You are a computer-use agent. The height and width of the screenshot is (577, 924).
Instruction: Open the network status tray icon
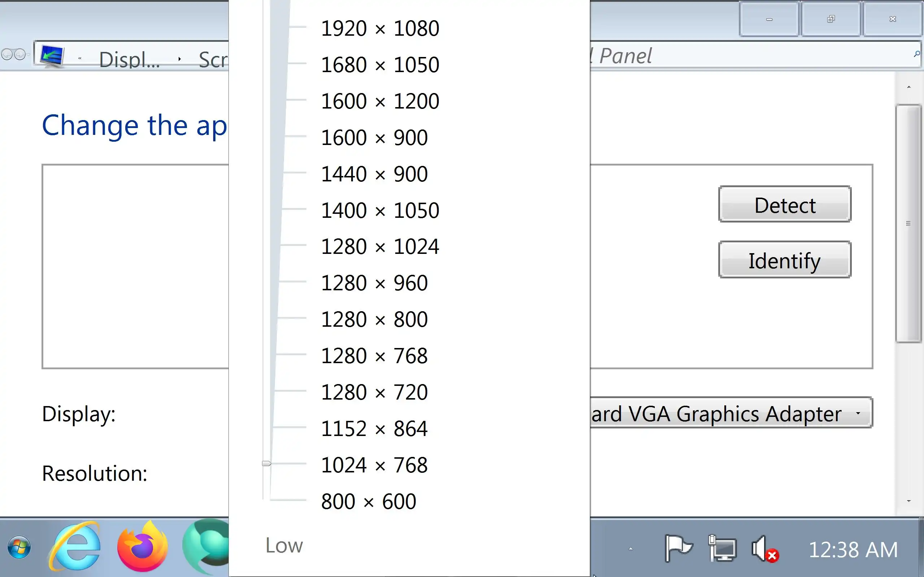(x=722, y=549)
